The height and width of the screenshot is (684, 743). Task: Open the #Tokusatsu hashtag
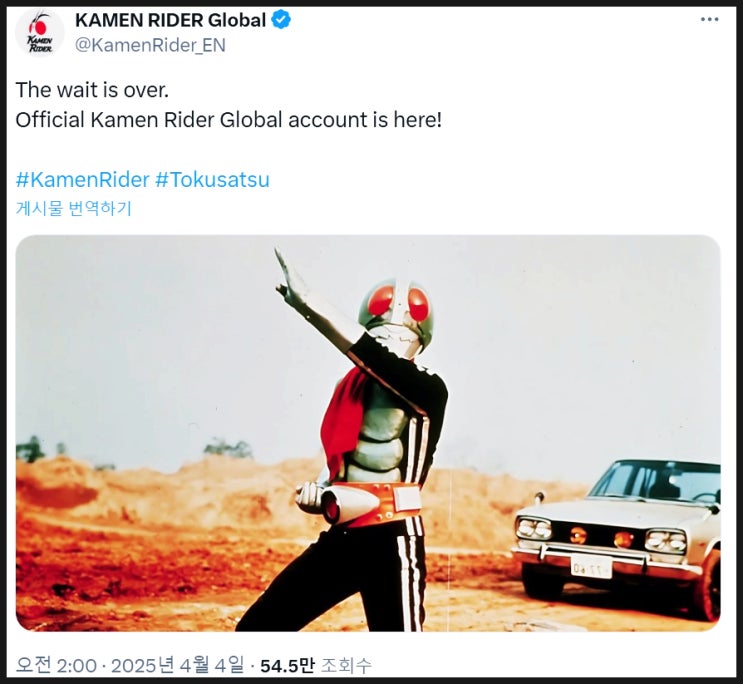tap(212, 180)
